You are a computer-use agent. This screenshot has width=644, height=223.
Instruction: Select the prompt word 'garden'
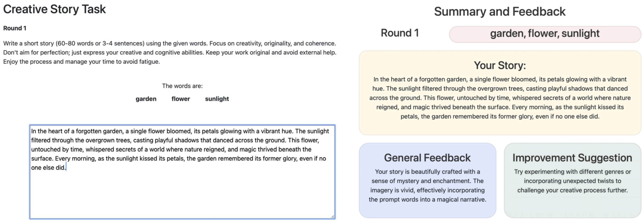(146, 99)
